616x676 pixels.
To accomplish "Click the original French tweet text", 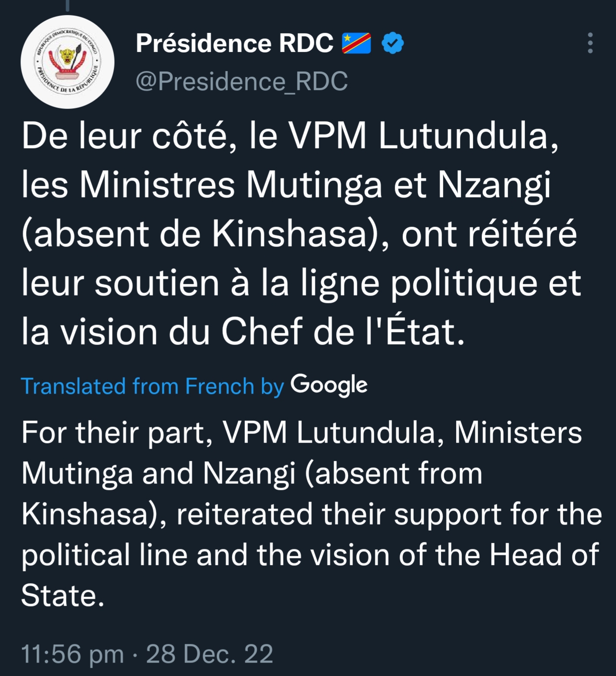I will point(302,234).
